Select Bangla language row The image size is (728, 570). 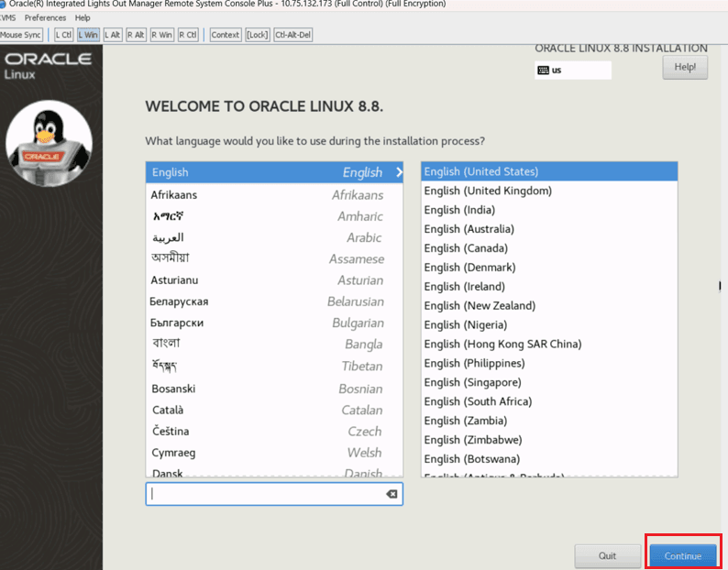(x=274, y=344)
